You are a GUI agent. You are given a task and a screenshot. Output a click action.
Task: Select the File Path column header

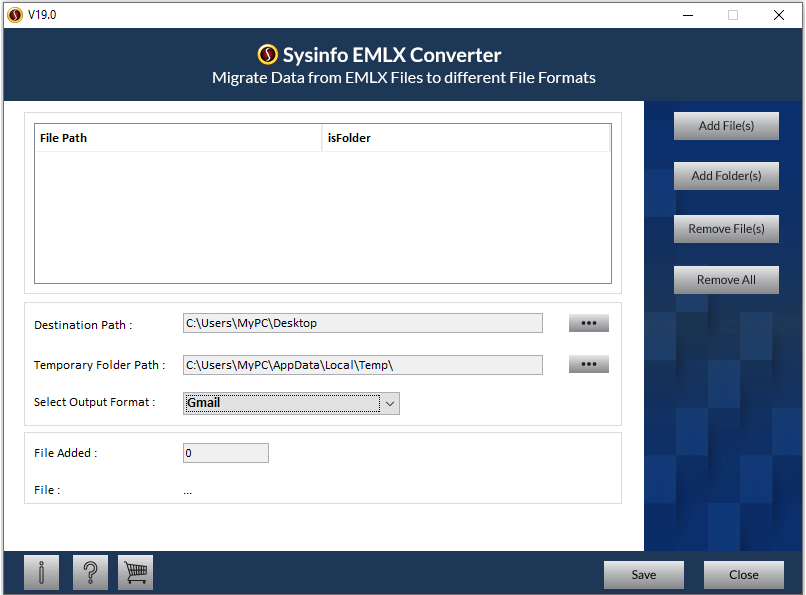178,138
